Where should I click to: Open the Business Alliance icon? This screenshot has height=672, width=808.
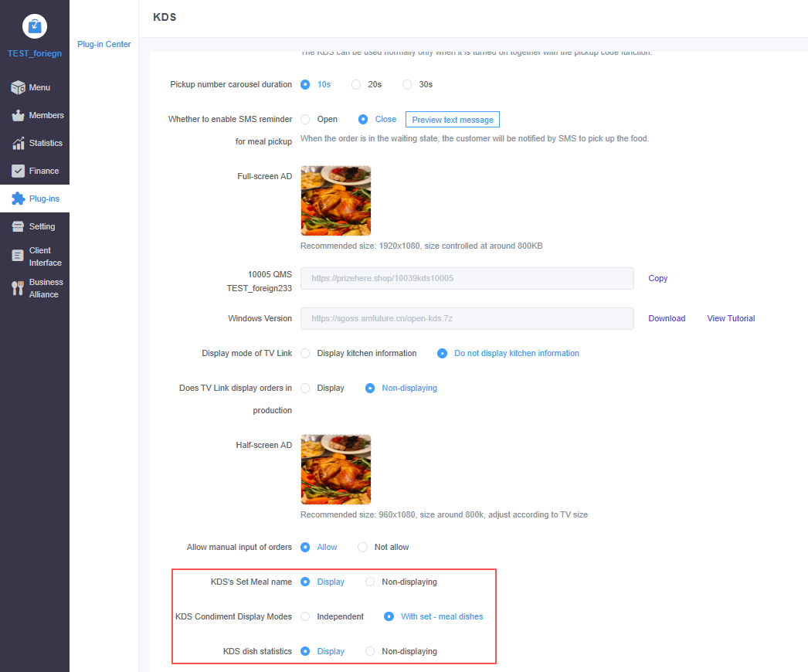18,288
